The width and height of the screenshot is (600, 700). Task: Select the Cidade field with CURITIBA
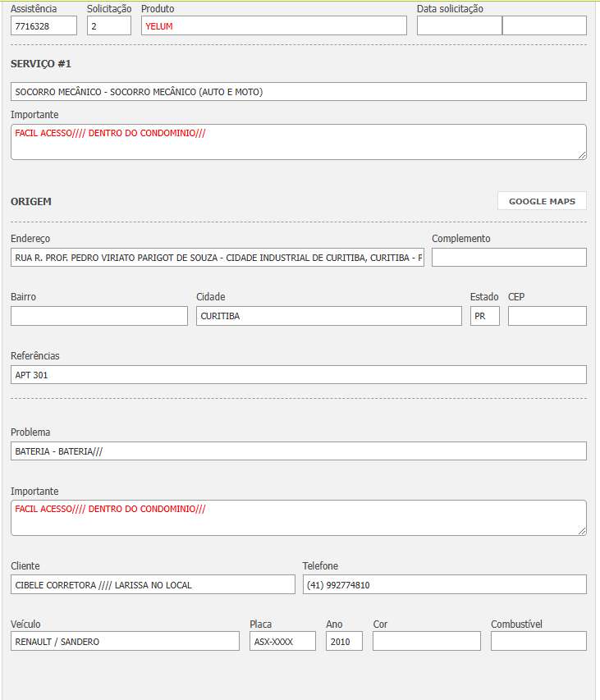(328, 316)
